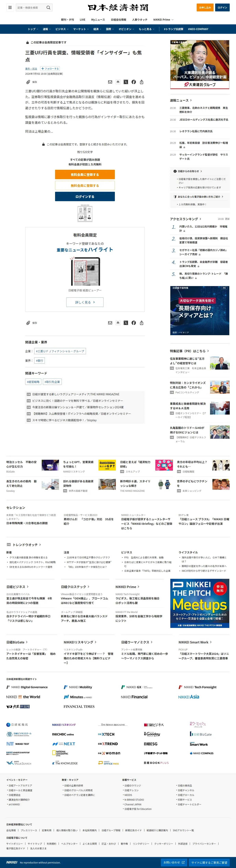Open 日経会社情報 menu item

pos(119,19)
